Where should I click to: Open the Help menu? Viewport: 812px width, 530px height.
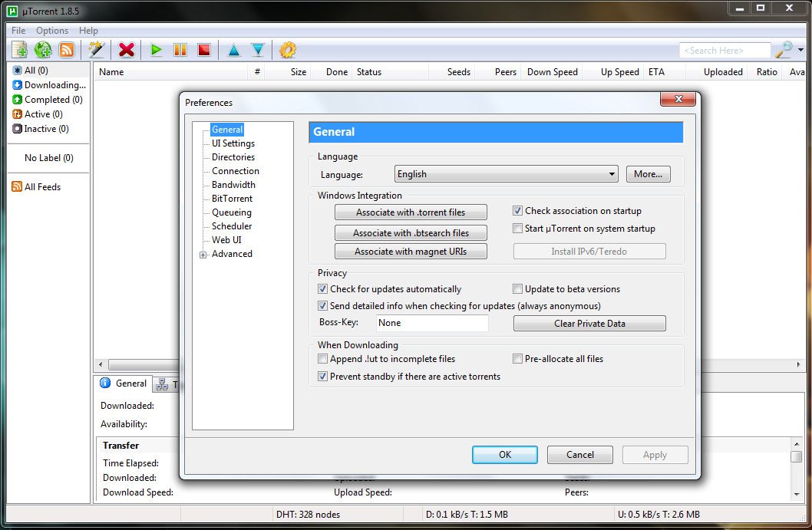88,31
